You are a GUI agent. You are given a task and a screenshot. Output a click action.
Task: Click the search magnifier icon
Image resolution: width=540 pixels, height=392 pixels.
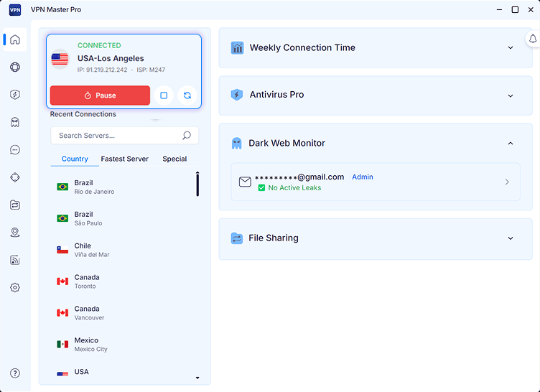(187, 136)
